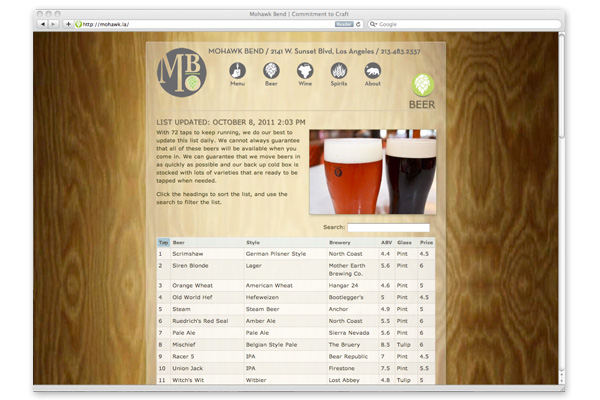The width and height of the screenshot is (600, 400).
Task: Go back with the browser back arrow
Action: point(42,24)
